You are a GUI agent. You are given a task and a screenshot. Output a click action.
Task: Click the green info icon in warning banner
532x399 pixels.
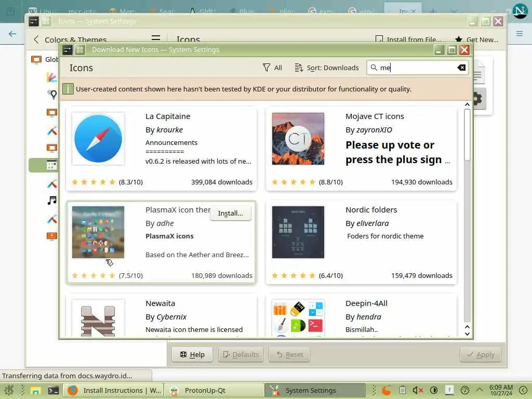[68, 89]
